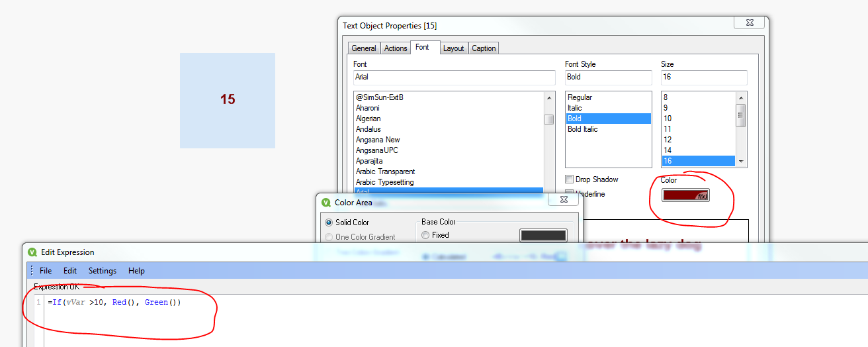The width and height of the screenshot is (868, 347).
Task: Select font size 8
Action: (698, 97)
